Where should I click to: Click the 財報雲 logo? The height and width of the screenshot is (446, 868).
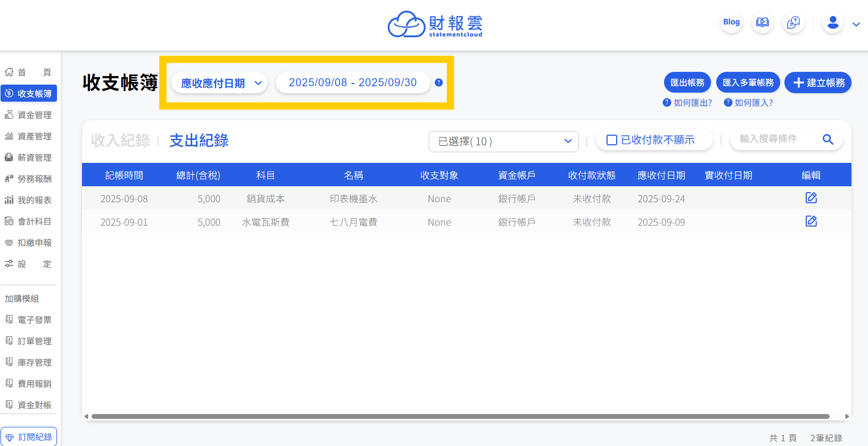click(435, 24)
